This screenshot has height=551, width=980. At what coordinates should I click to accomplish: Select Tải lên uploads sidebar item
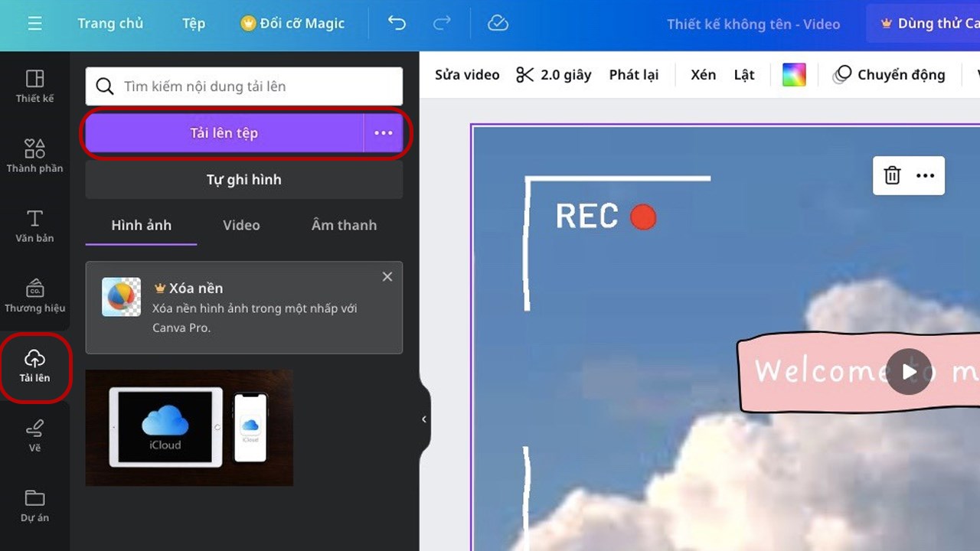tap(35, 366)
